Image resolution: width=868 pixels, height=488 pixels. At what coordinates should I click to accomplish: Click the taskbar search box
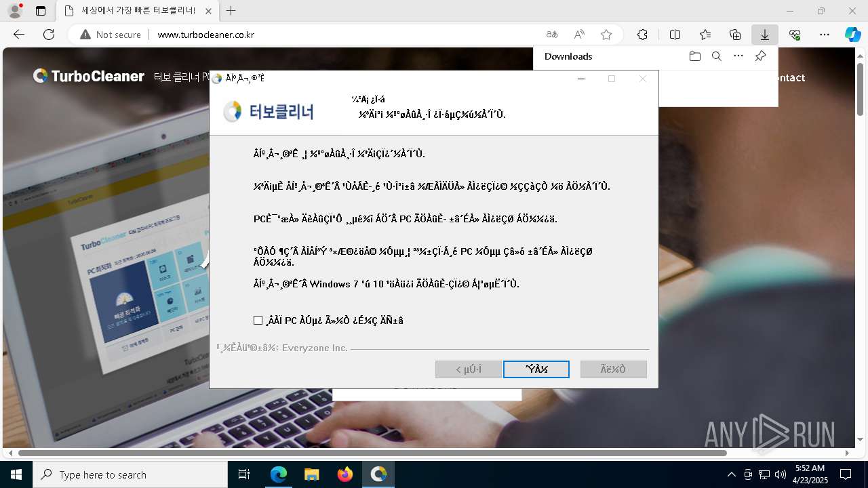(x=130, y=474)
